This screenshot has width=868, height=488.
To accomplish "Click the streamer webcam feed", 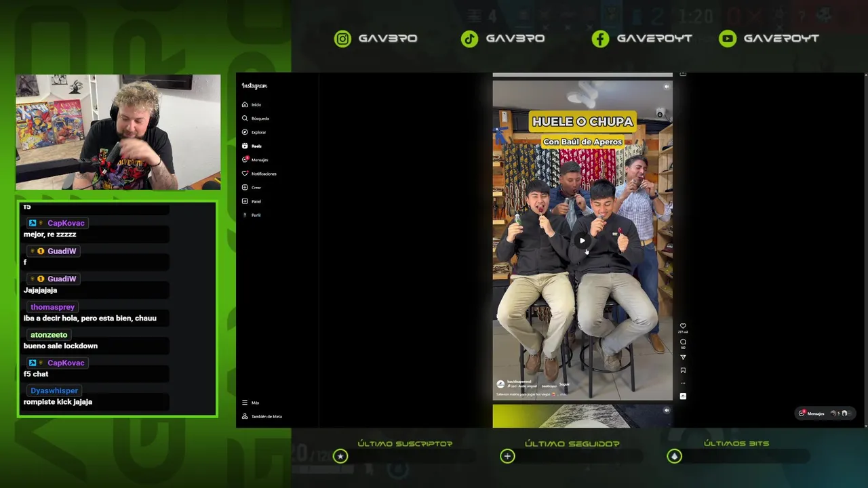I will 118,132.
